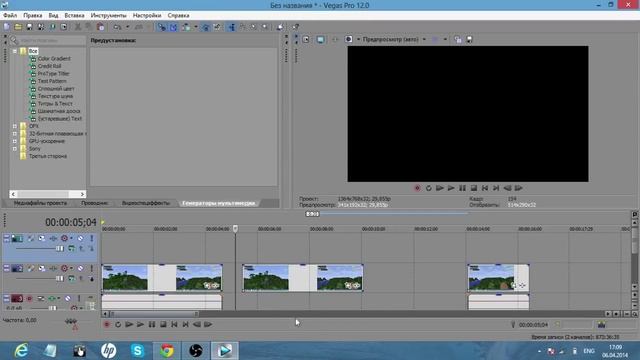Select Credit Roll generator
640x360 pixels.
(x=49, y=66)
